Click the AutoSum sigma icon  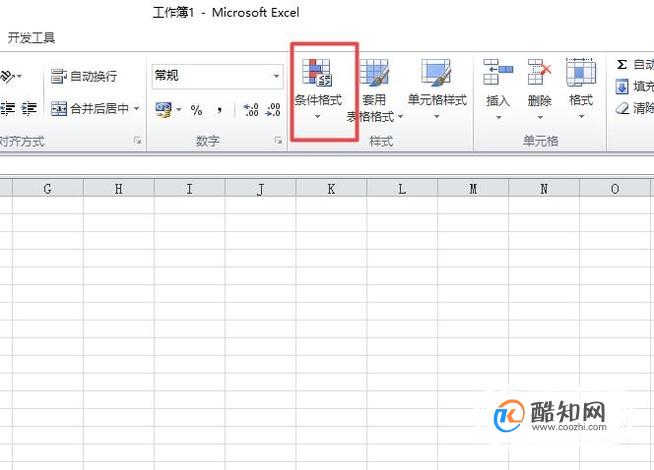[621, 64]
